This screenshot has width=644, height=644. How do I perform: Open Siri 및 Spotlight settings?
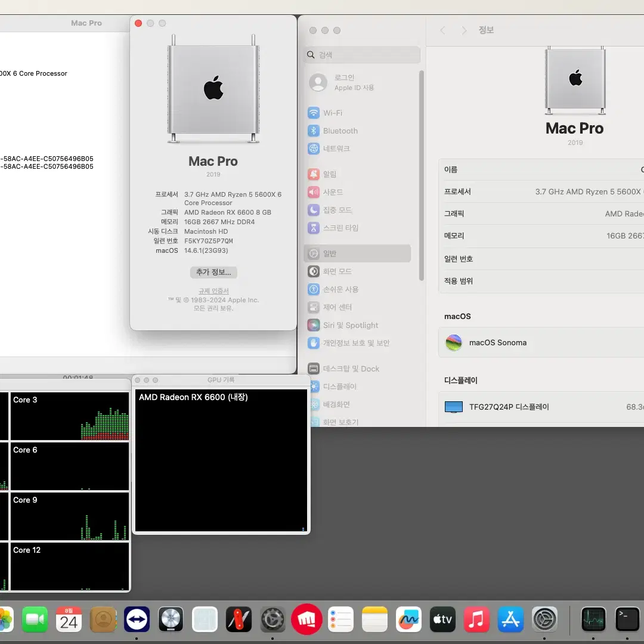357,325
